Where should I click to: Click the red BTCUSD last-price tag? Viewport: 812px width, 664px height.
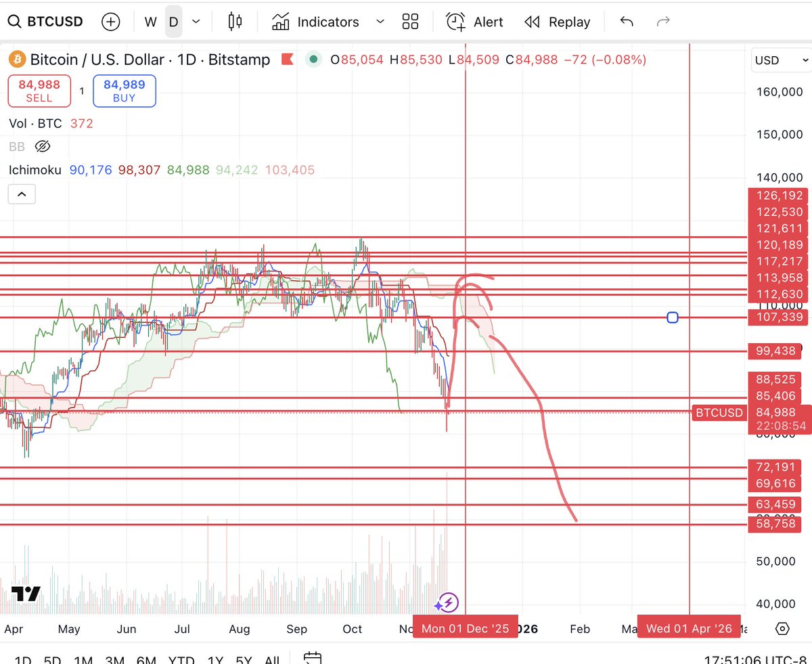coord(719,412)
